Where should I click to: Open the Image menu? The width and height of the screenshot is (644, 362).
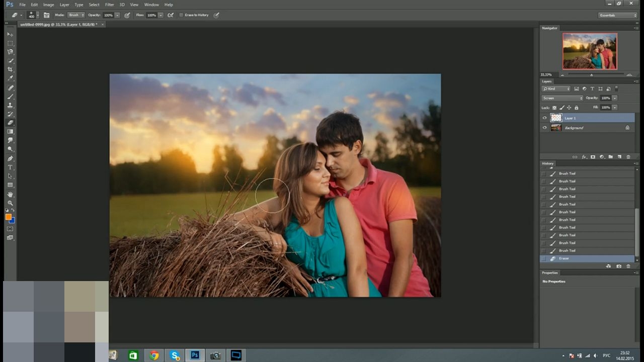pyautogui.click(x=48, y=5)
